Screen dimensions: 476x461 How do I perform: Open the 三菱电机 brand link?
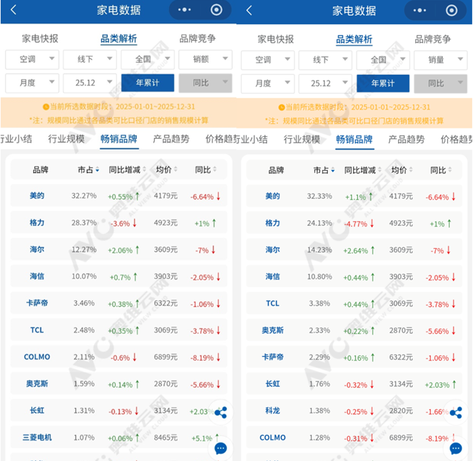coord(37,437)
